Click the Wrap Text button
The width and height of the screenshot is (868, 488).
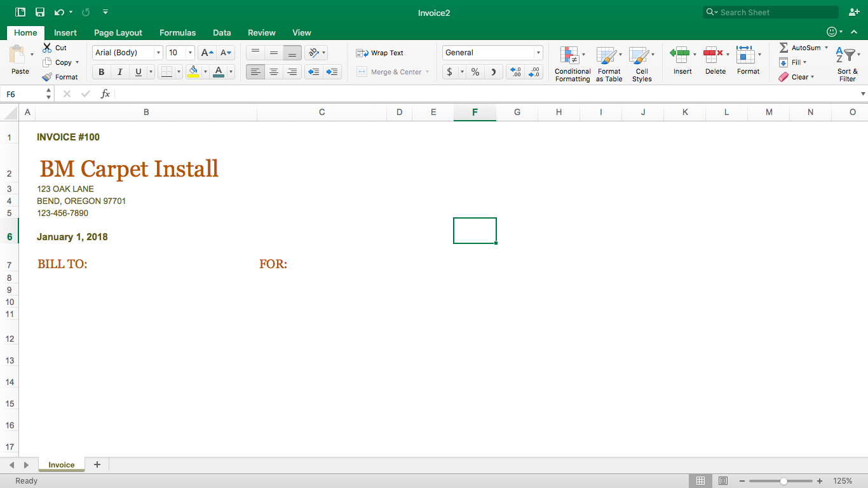[379, 53]
